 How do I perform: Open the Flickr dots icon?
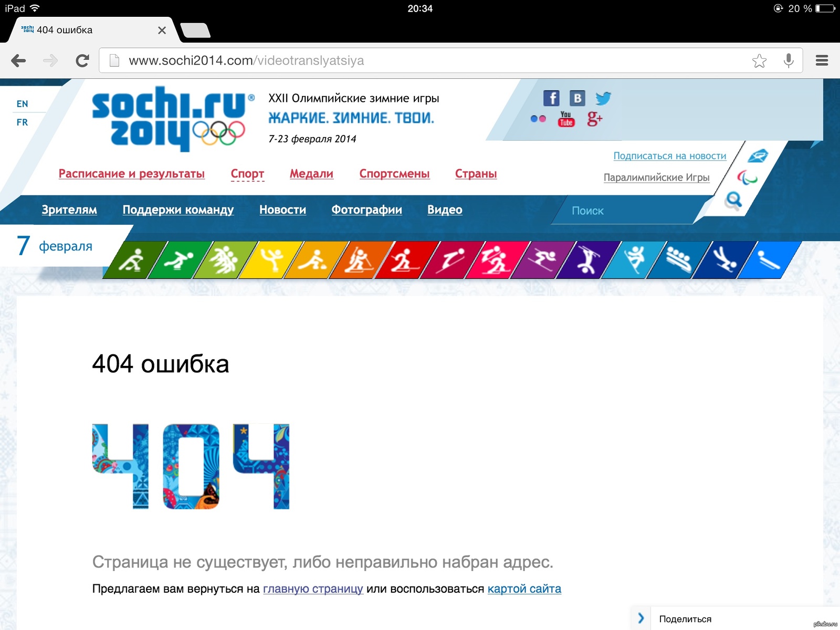pyautogui.click(x=538, y=119)
